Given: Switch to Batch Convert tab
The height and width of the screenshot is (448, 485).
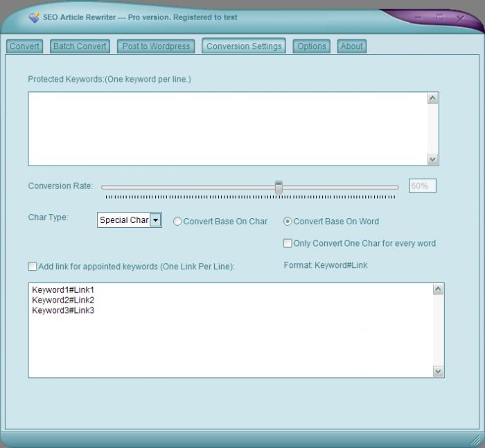Looking at the screenshot, I should tap(80, 46).
